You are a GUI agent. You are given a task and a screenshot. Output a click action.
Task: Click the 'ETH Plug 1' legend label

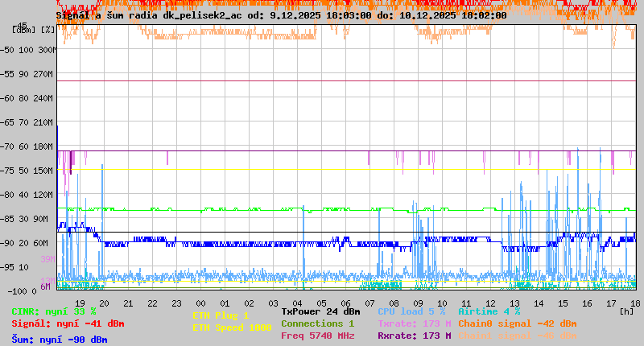pos(221,315)
